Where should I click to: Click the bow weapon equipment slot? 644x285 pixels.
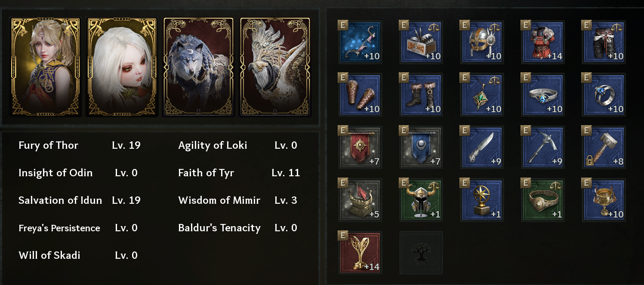click(360, 42)
